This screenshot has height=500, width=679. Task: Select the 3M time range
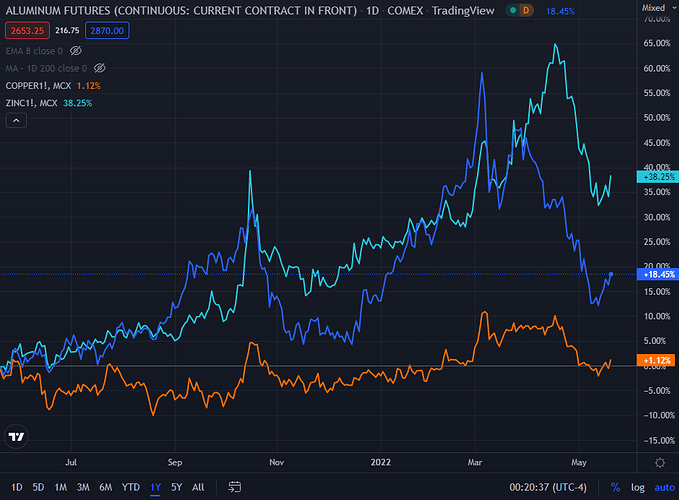(x=83, y=487)
